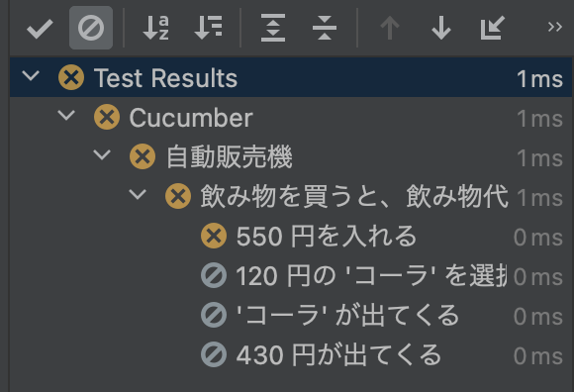Image resolution: width=574 pixels, height=392 pixels.
Task: Collapse the Cucumber node
Action: tap(66, 115)
